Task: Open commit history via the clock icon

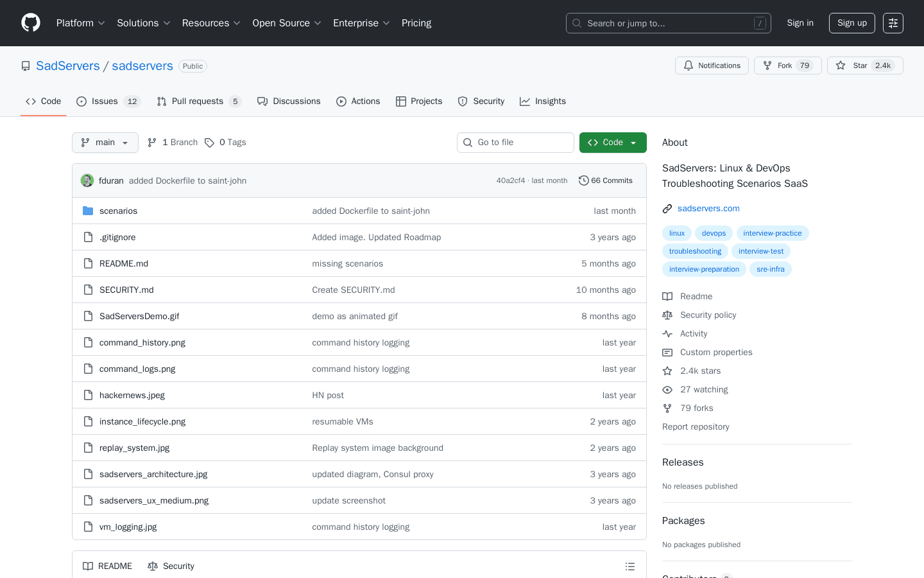Action: [583, 180]
